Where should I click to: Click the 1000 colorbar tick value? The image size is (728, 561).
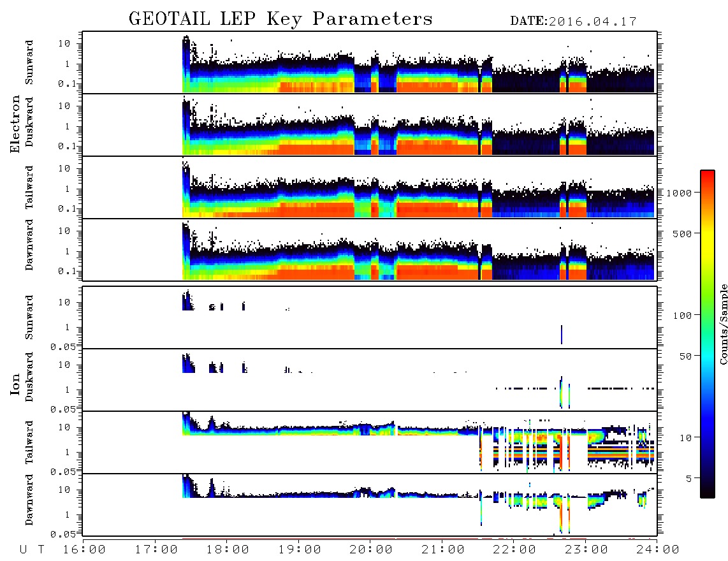pos(680,193)
